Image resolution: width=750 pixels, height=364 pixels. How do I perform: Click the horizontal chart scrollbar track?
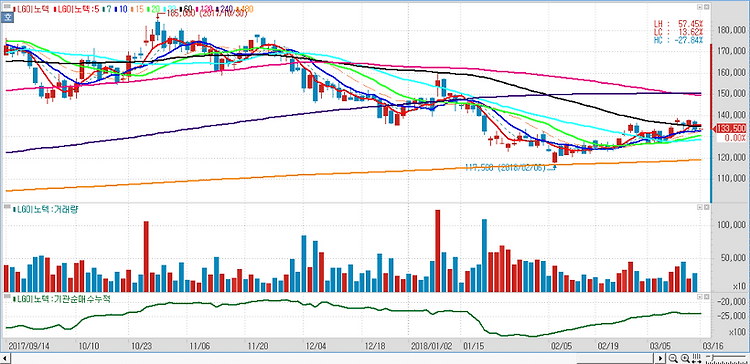click(x=332, y=358)
